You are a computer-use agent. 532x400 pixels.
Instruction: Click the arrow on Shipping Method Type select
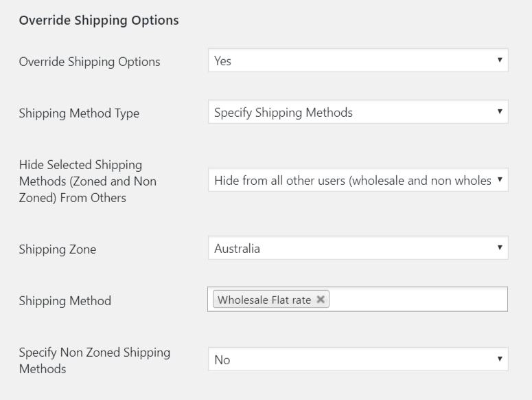[x=499, y=111]
